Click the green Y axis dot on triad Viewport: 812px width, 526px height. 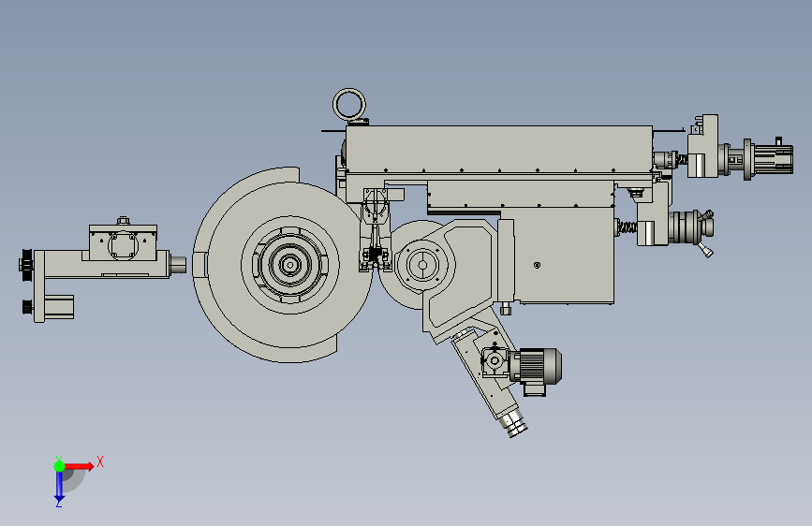point(59,466)
